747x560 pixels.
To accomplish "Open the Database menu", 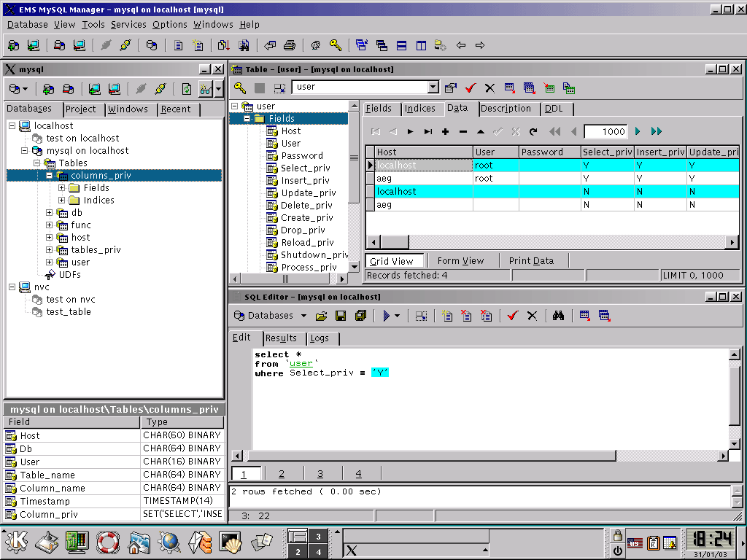I will [x=28, y=24].
